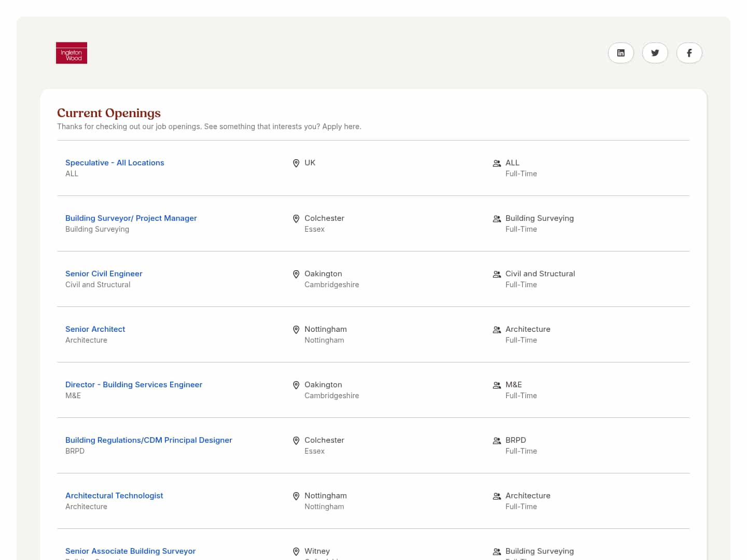The width and height of the screenshot is (747, 560).
Task: Open Speculative - All Locations job
Action: coord(115,163)
